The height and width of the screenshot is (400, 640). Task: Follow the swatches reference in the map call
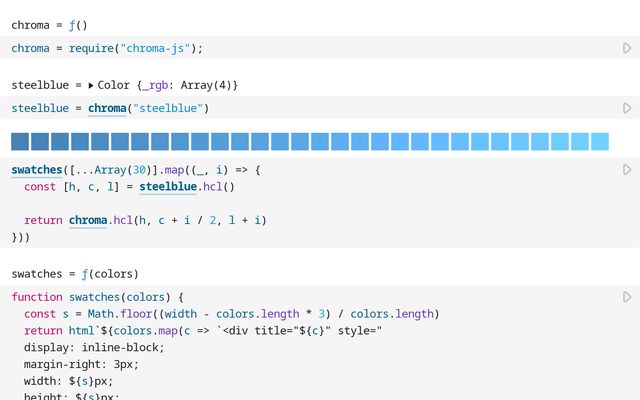36,170
